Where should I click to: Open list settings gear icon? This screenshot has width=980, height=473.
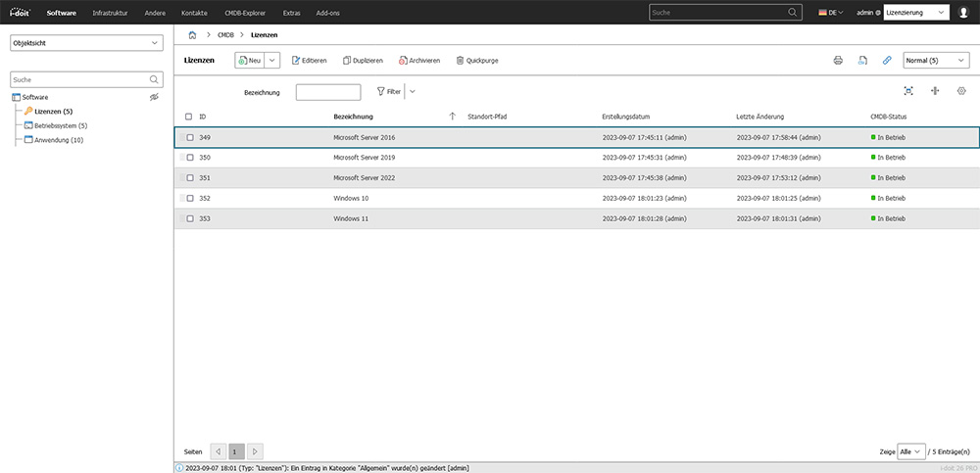[x=961, y=91]
